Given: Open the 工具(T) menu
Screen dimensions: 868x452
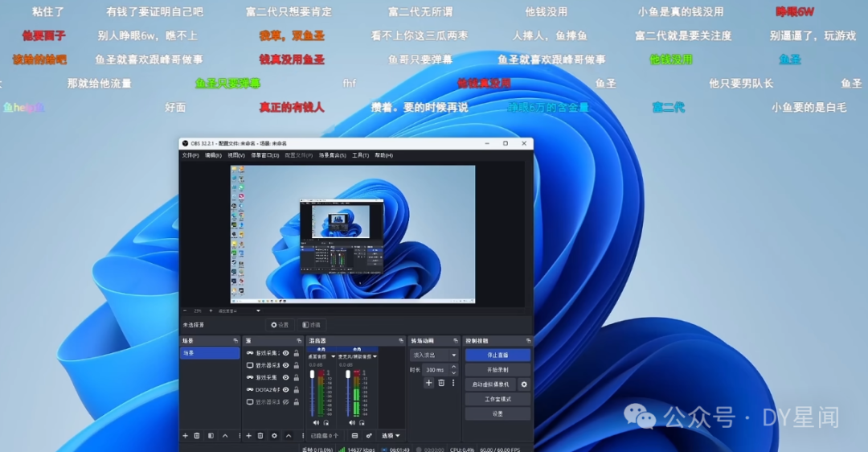Looking at the screenshot, I should (x=360, y=156).
